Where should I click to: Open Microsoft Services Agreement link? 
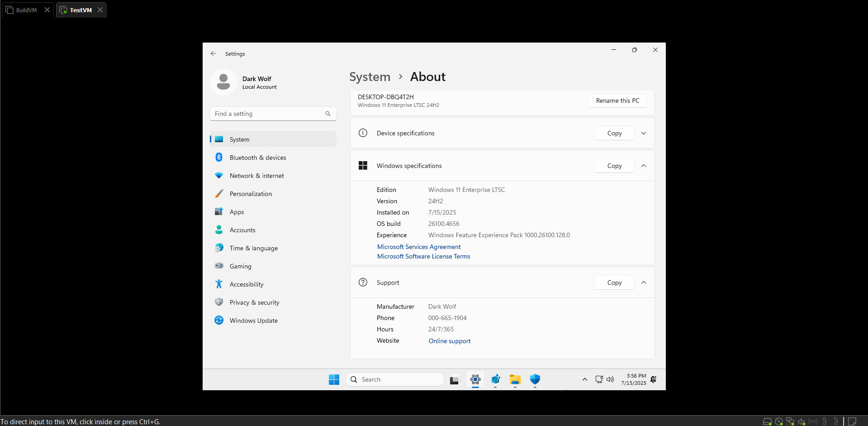[419, 247]
